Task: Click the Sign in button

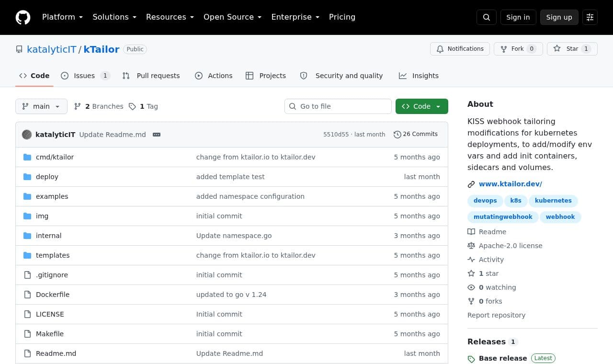Action: (x=518, y=17)
